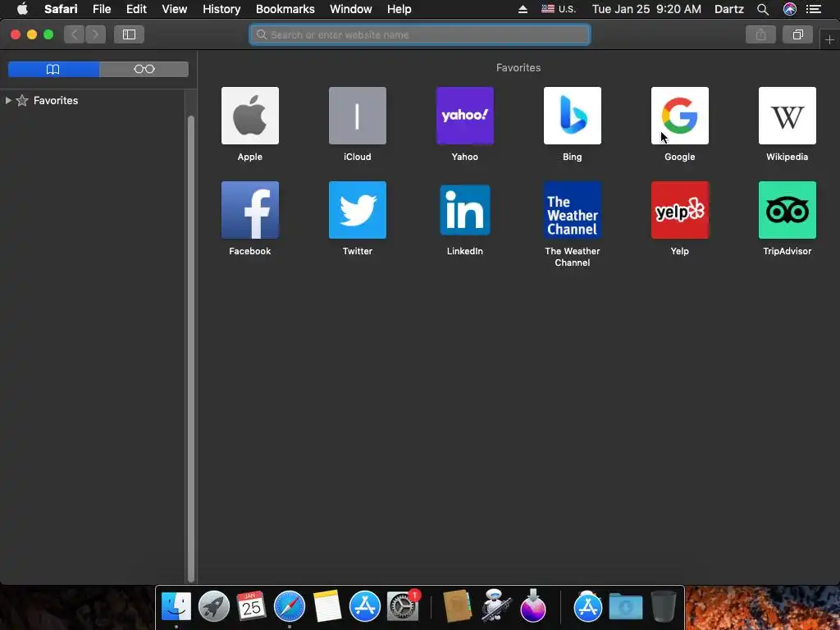Expand the Favorites folder disclosure triangle
The width and height of the screenshot is (840, 630).
[8, 100]
